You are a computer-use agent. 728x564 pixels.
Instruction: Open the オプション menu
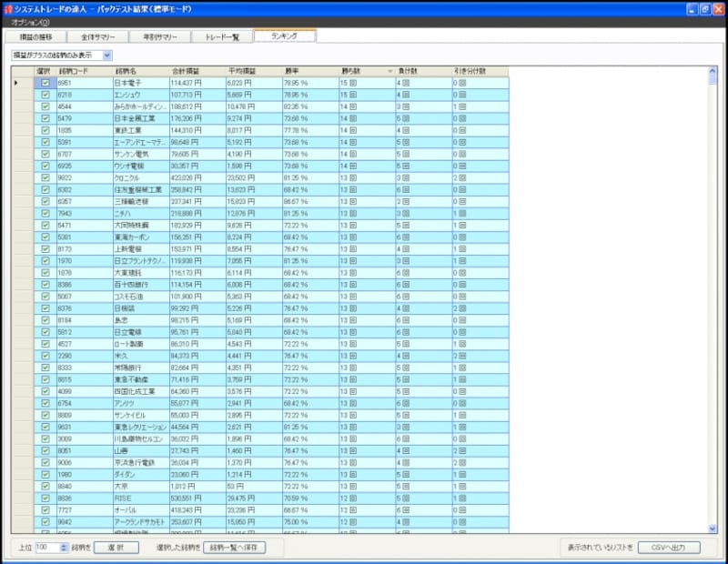[x=31, y=22]
